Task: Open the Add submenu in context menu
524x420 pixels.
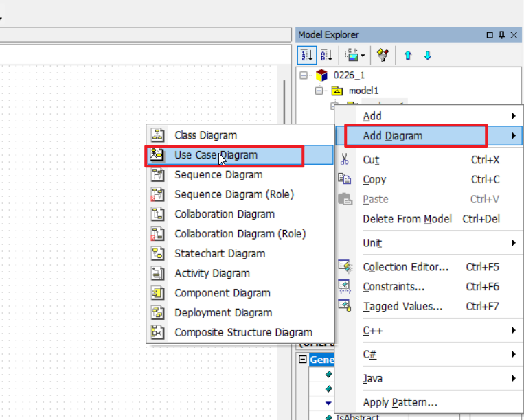Action: [x=429, y=116]
